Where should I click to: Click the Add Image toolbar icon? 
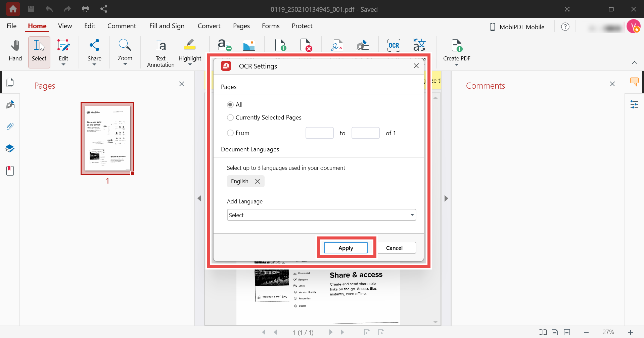[249, 45]
